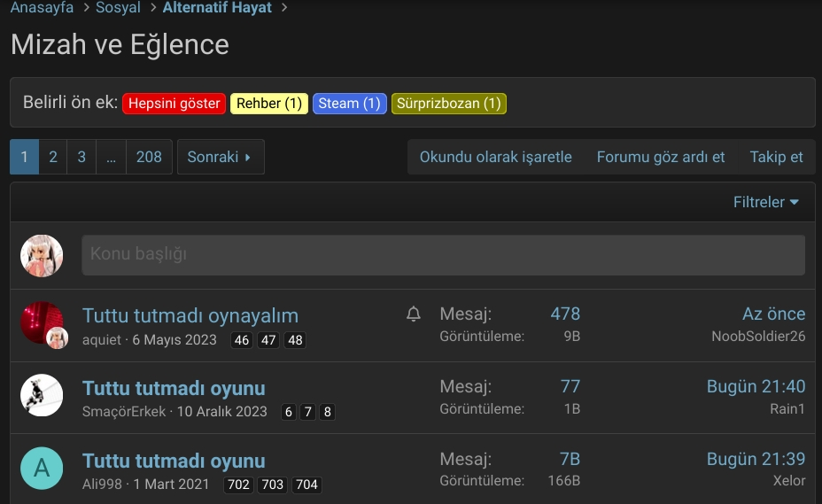Expand the Filtreler dropdown

(x=766, y=202)
